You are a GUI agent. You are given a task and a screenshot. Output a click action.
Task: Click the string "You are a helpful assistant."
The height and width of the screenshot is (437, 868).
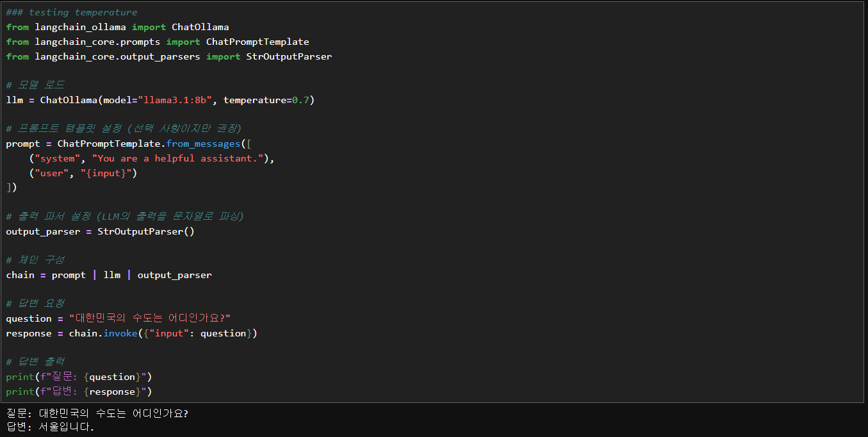tap(177, 158)
